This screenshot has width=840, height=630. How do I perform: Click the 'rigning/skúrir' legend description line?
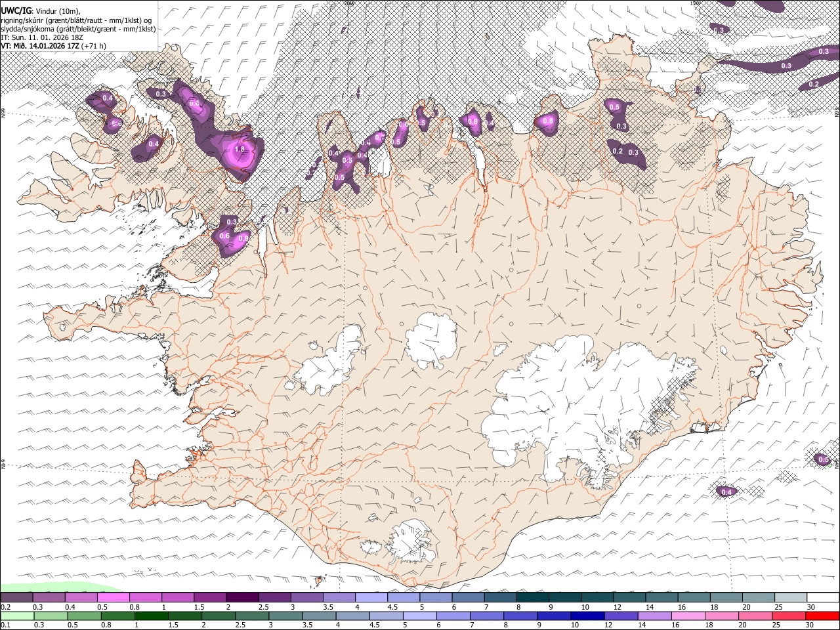(76, 20)
